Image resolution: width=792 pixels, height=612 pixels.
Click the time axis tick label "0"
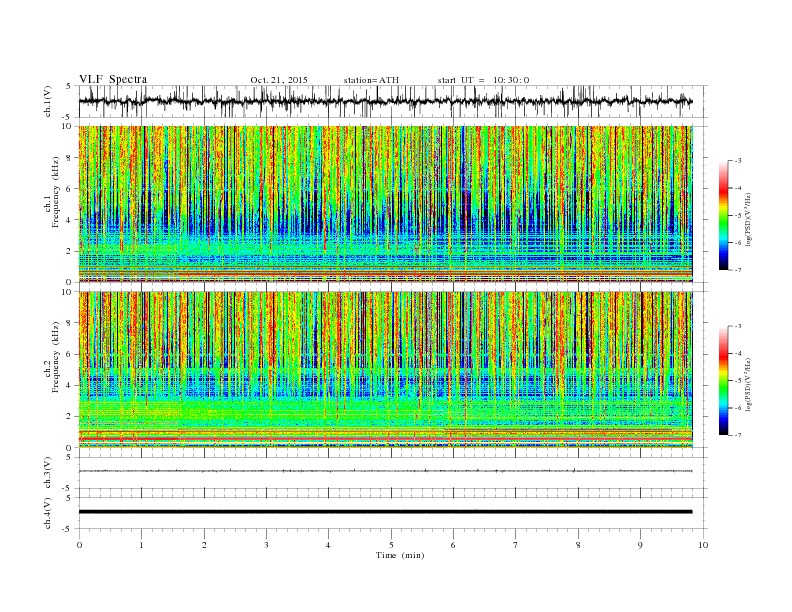coord(79,545)
